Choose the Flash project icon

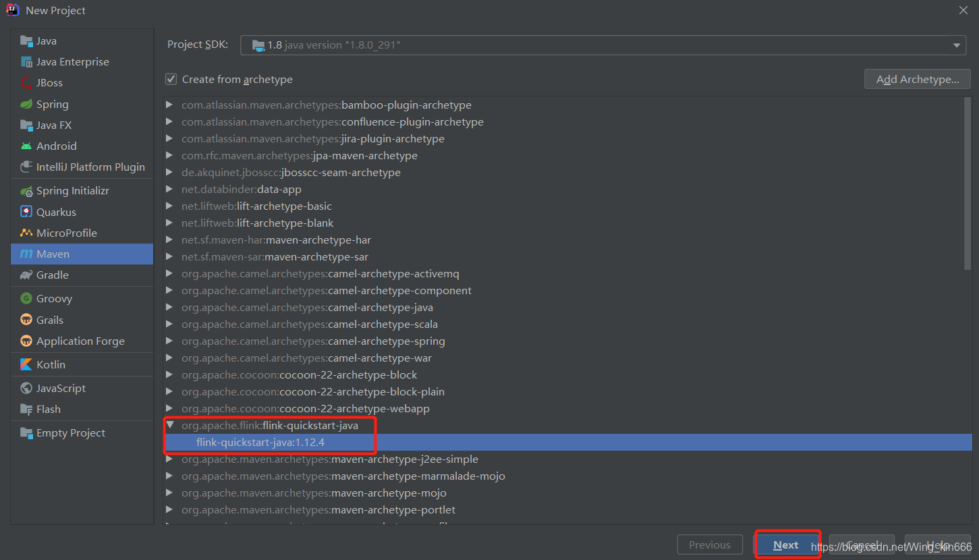[26, 409]
